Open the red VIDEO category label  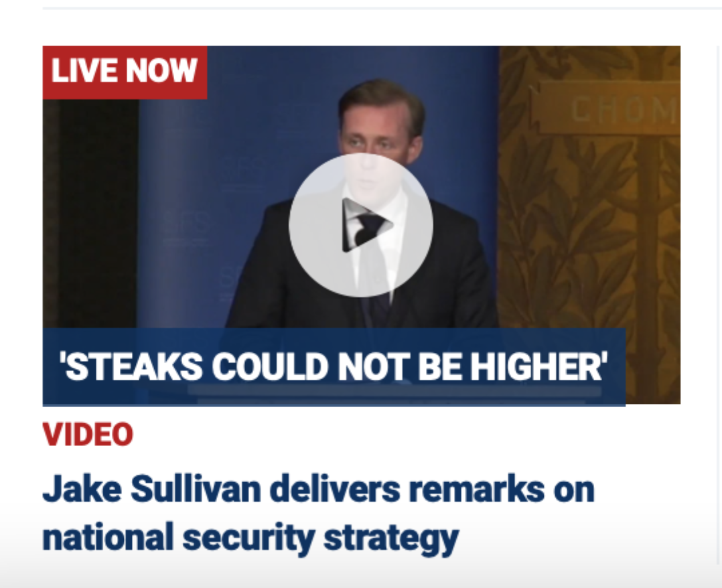[x=88, y=434]
